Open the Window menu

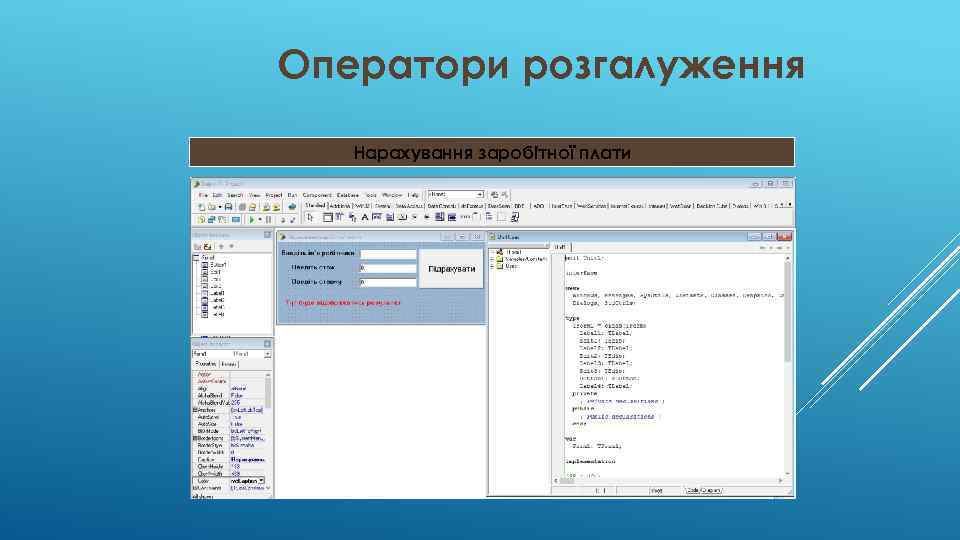392,195
